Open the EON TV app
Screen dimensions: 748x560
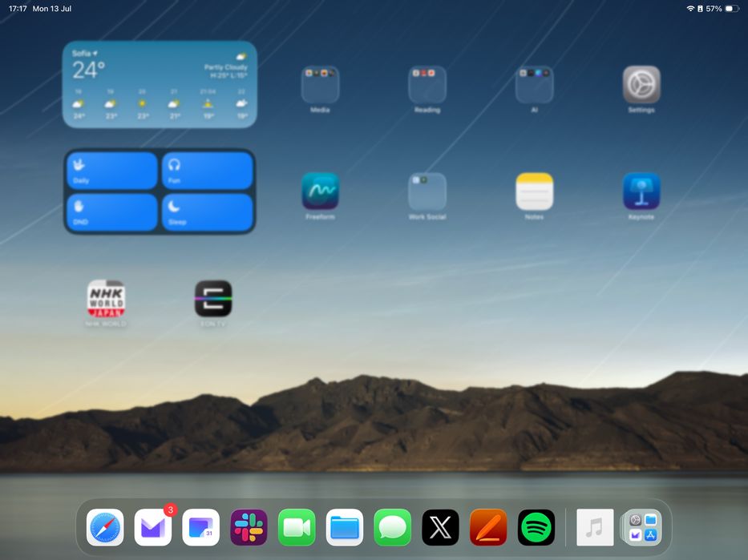[213, 298]
